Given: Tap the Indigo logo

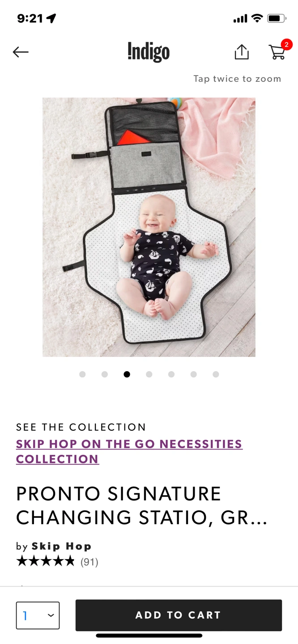Looking at the screenshot, I should (x=149, y=52).
